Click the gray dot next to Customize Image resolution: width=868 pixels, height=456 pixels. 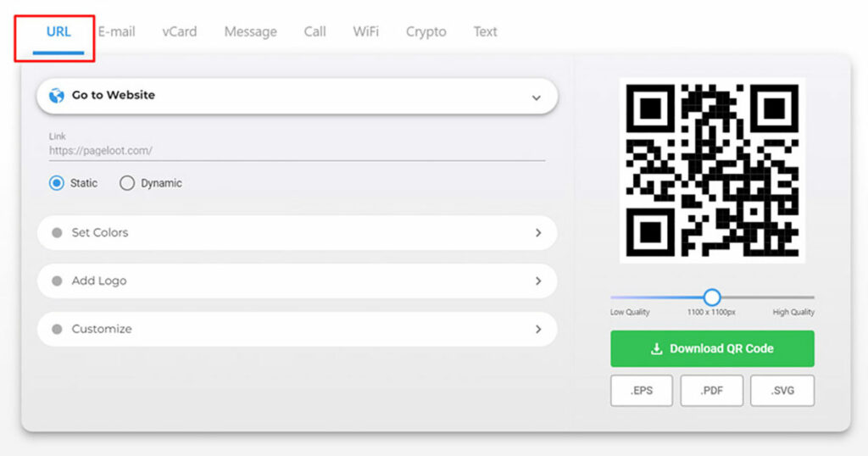coord(57,329)
